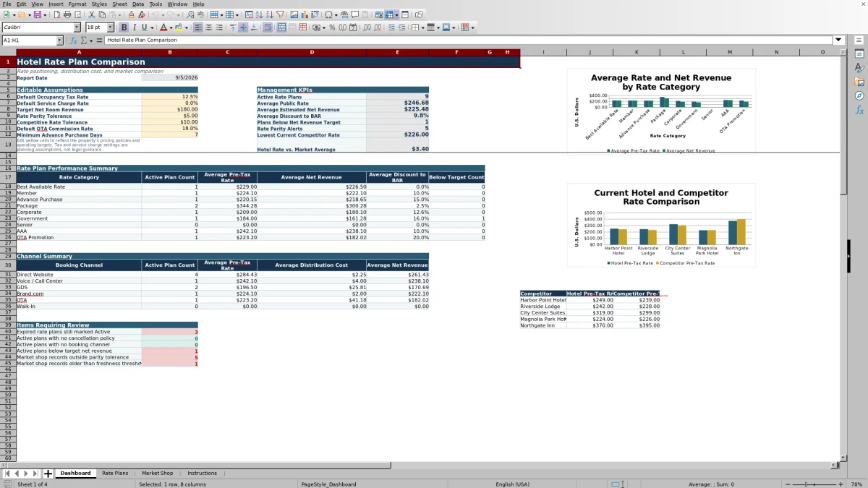The width and height of the screenshot is (868, 488).
Task: Open the Open-file dropdown arrow
Action: click(x=28, y=14)
